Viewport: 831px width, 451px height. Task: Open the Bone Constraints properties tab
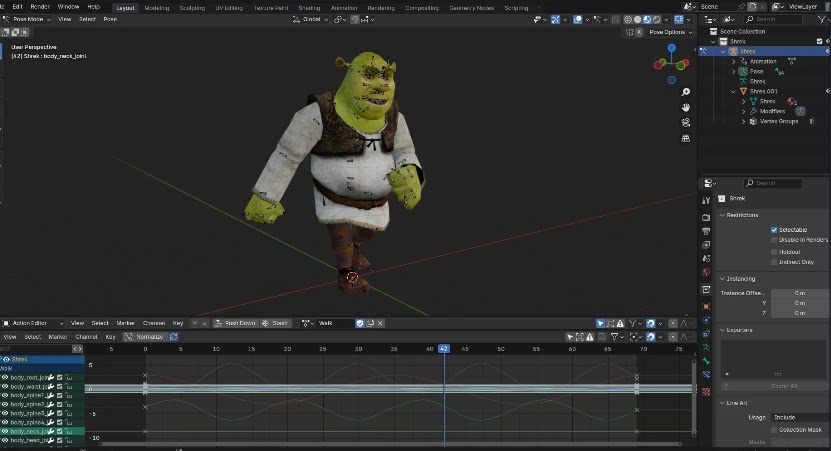click(x=706, y=375)
